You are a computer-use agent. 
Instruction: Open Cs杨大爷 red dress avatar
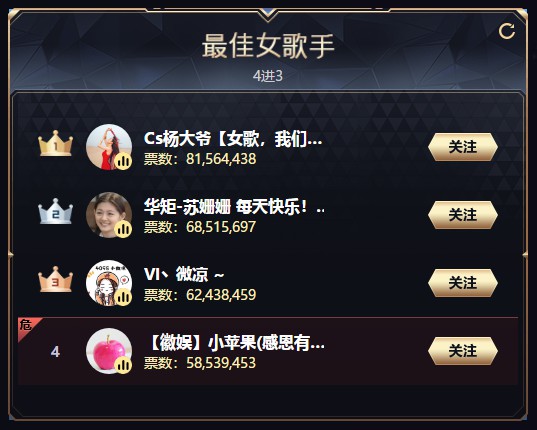pyautogui.click(x=109, y=147)
